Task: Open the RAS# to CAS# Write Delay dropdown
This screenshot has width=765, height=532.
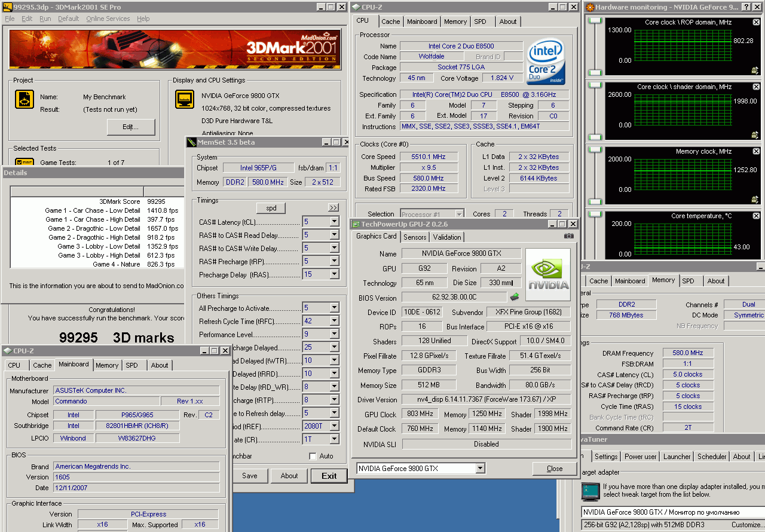Action: pyautogui.click(x=334, y=248)
